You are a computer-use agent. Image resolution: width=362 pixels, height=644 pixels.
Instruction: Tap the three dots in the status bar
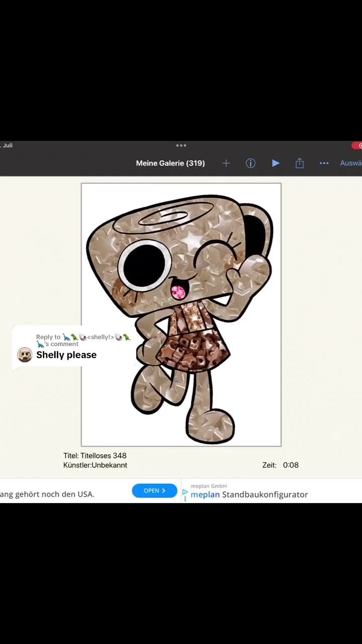pos(181,145)
